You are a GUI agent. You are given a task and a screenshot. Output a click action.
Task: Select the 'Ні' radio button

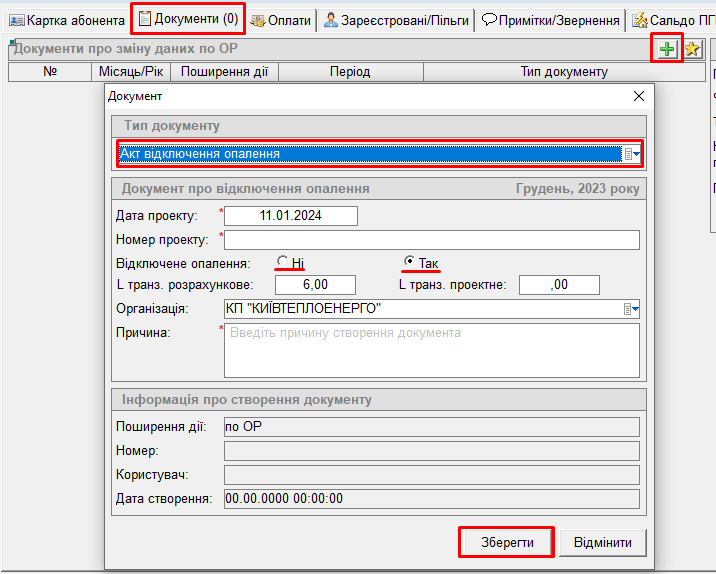[283, 262]
